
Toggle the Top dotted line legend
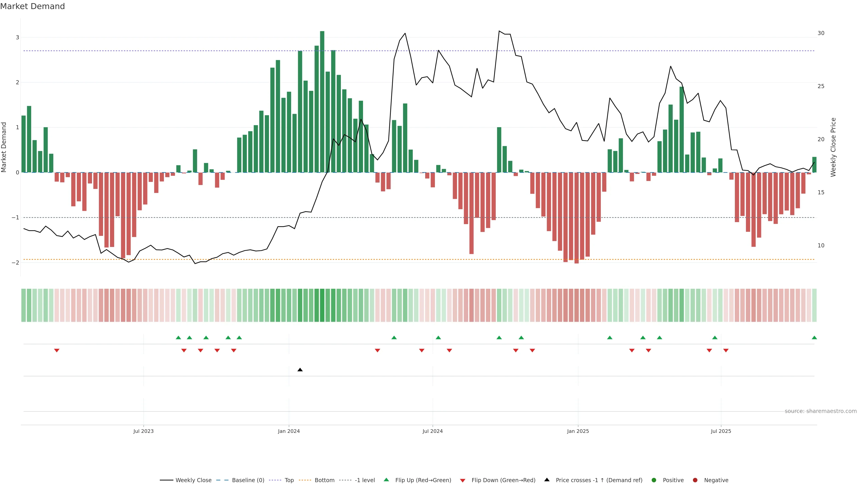[x=289, y=480]
